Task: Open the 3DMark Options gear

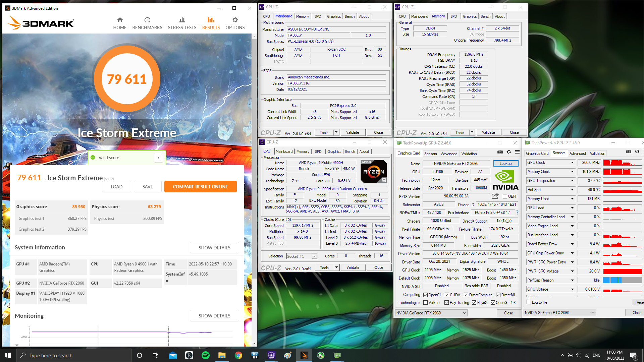Action: 235,23
